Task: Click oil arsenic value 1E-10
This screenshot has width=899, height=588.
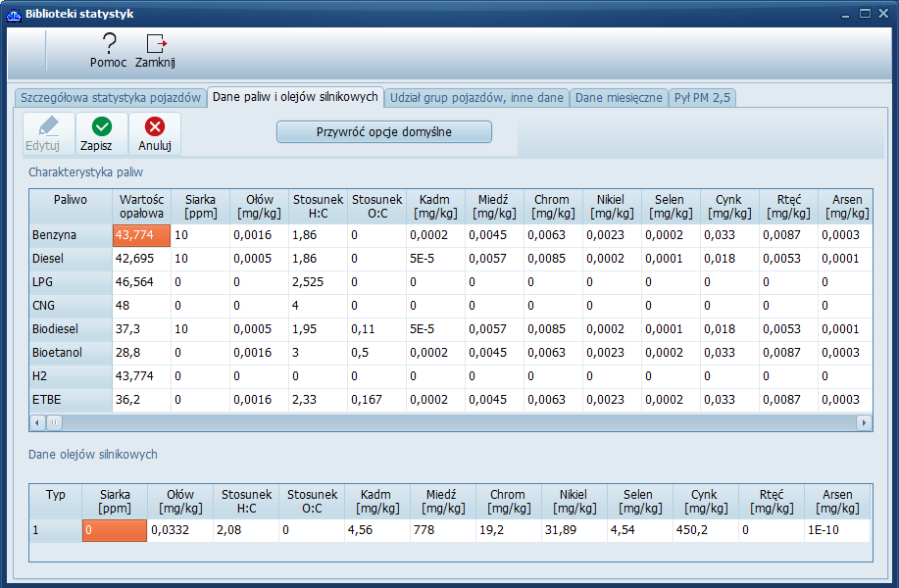Action: click(837, 530)
